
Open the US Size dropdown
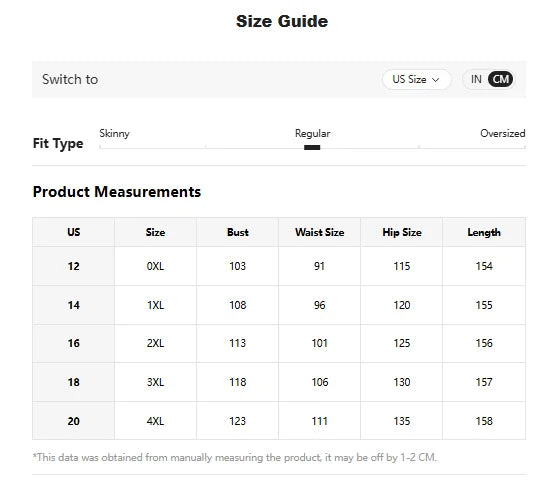coord(416,79)
